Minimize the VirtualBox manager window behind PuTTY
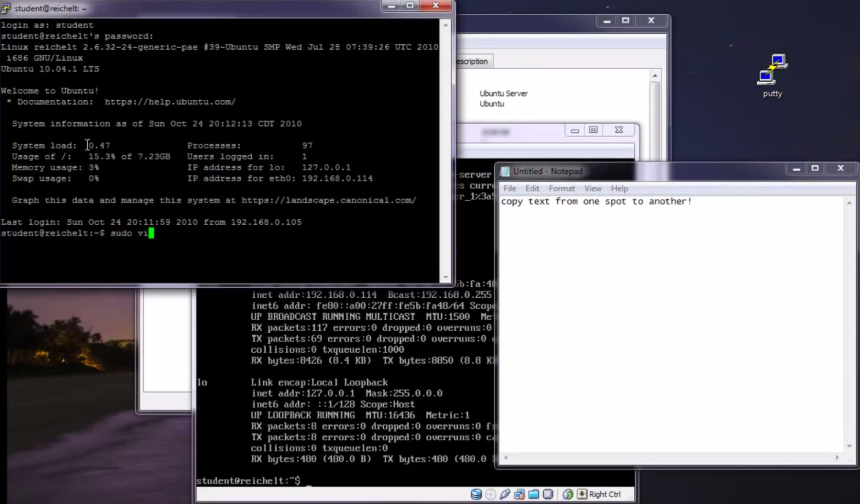860x504 pixels. click(x=607, y=21)
